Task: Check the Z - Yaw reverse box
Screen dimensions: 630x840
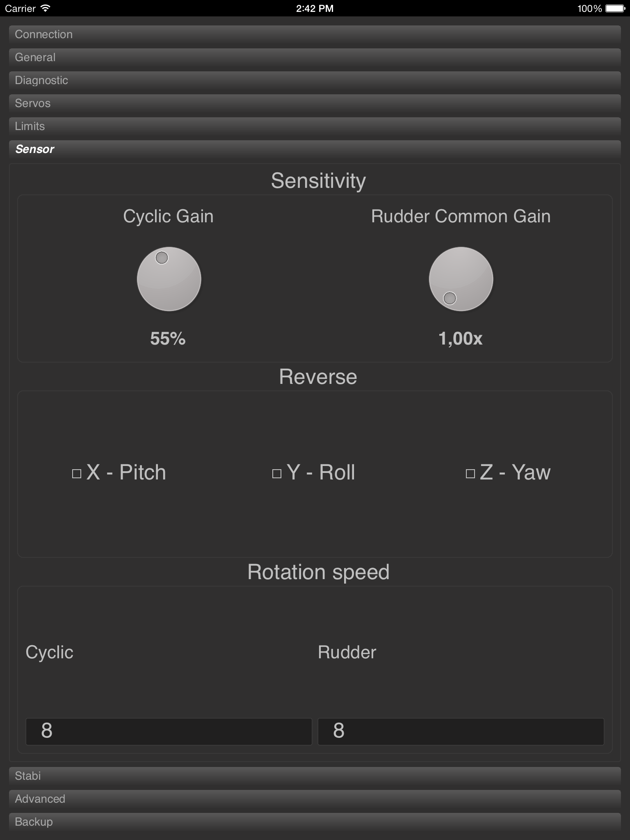Action: click(470, 474)
